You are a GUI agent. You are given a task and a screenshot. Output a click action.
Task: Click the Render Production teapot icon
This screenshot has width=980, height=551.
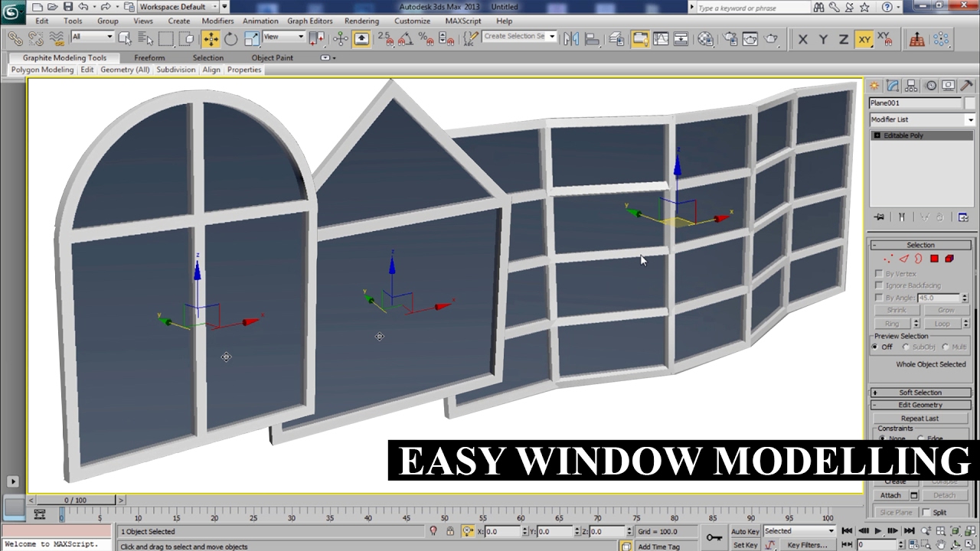772,39
